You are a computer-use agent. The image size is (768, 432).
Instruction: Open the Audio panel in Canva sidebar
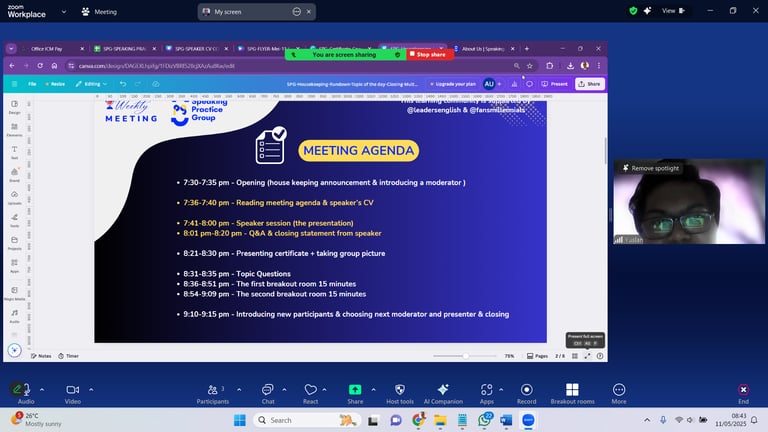coord(14,315)
